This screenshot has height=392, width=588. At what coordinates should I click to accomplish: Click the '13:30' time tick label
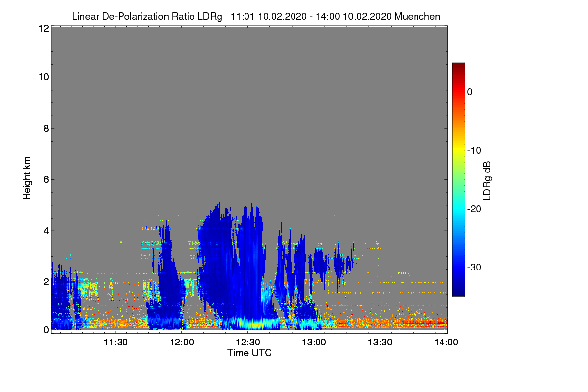coord(380,343)
